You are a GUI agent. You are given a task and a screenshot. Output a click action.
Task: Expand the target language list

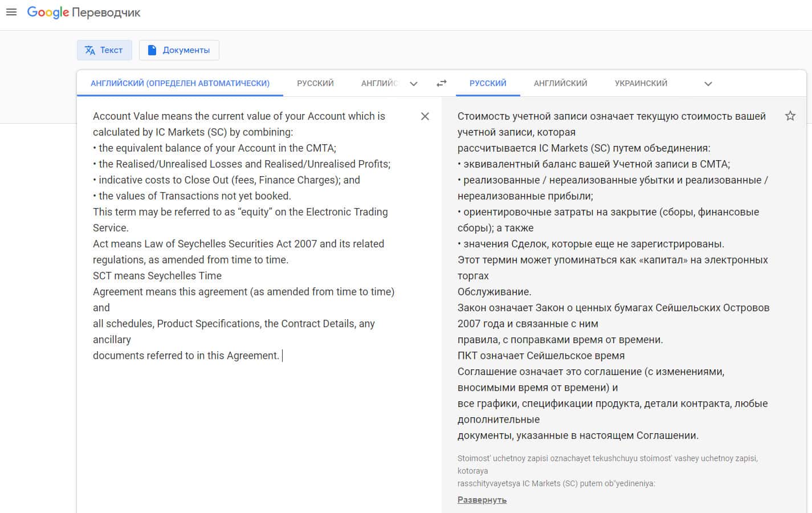point(708,84)
